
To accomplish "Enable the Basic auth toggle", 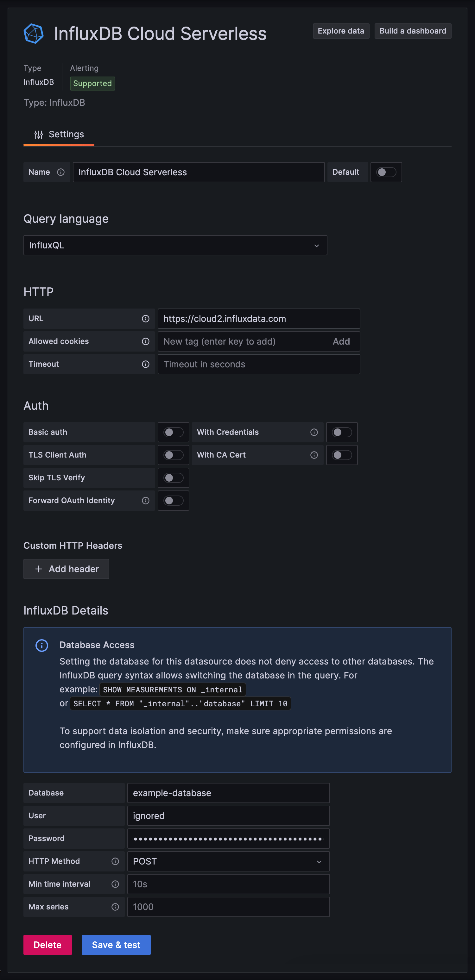I will click(x=173, y=432).
